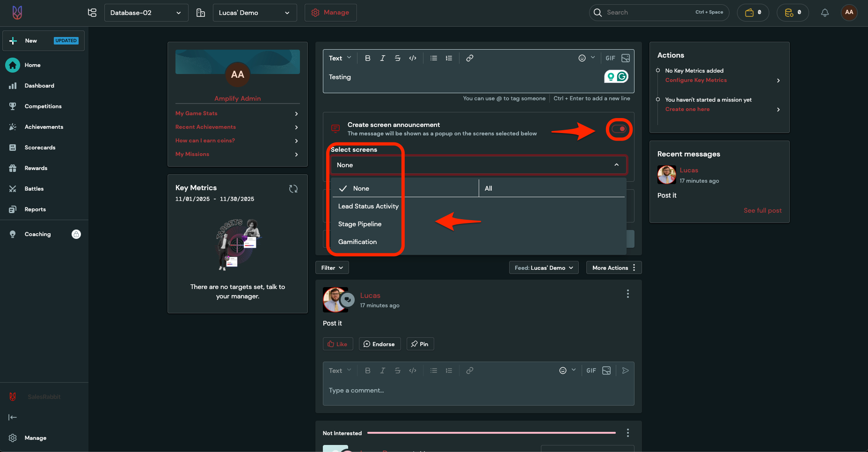
Task: Open the See full post link
Action: point(762,210)
